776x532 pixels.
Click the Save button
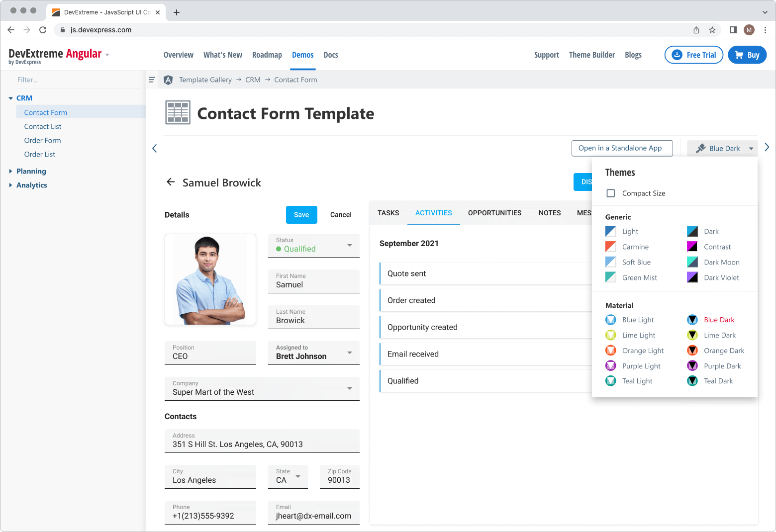[301, 215]
